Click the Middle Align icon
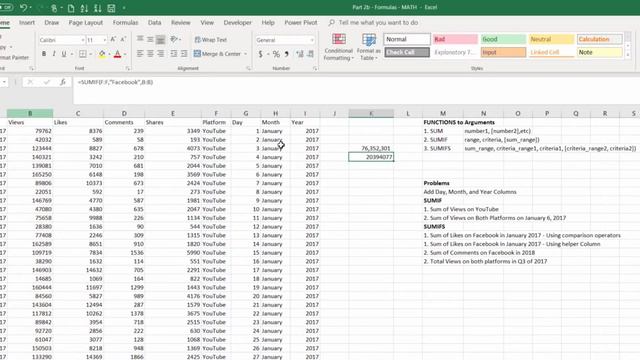640x360 pixels. click(x=150, y=39)
